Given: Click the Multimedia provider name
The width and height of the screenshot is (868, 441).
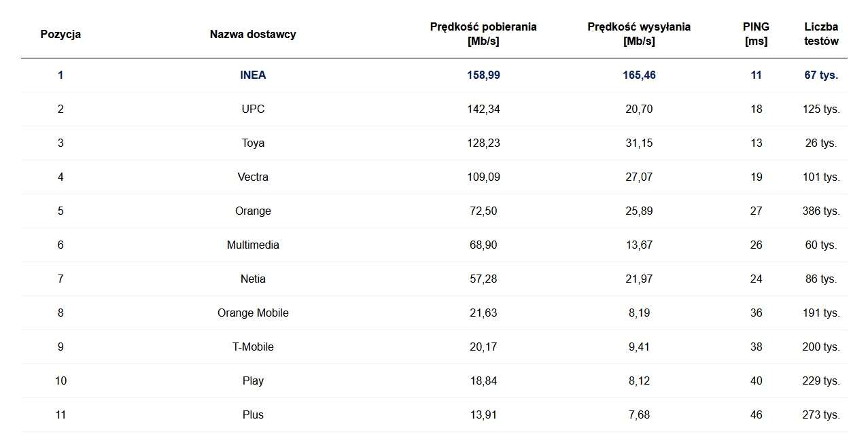Looking at the screenshot, I should pyautogui.click(x=253, y=245).
